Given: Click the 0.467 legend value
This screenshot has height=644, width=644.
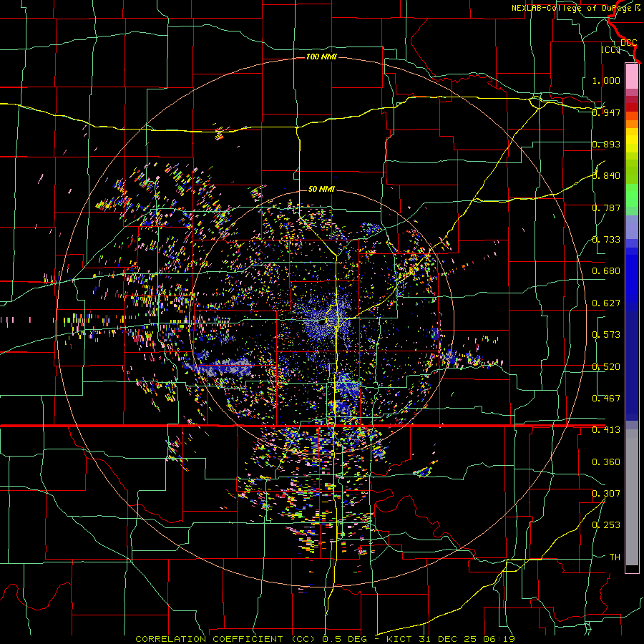Looking at the screenshot, I should pos(606,399).
